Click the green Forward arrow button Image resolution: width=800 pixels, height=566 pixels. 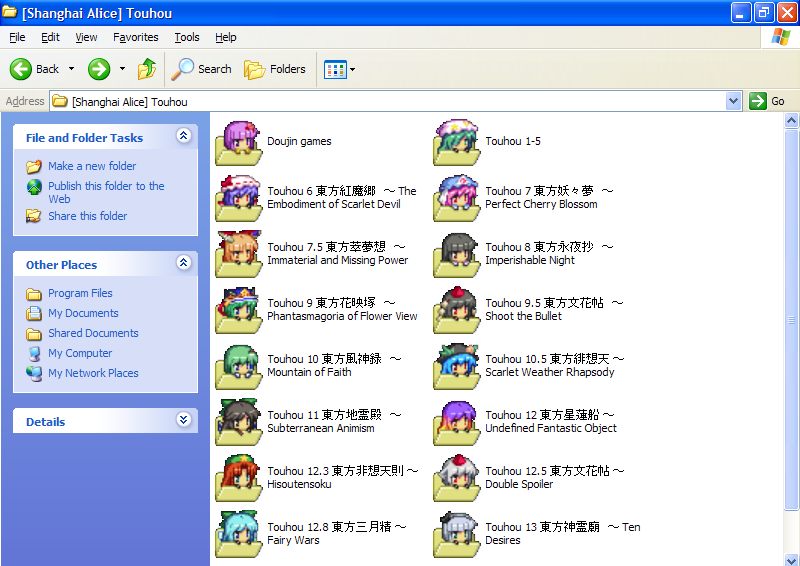coord(99,69)
